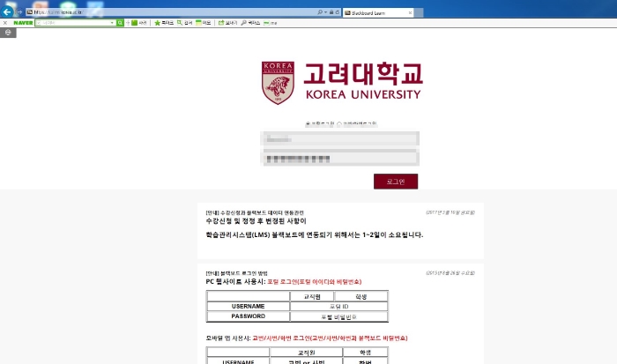Click the 교직원 header in first table
The height and width of the screenshot is (364, 617).
312,297
